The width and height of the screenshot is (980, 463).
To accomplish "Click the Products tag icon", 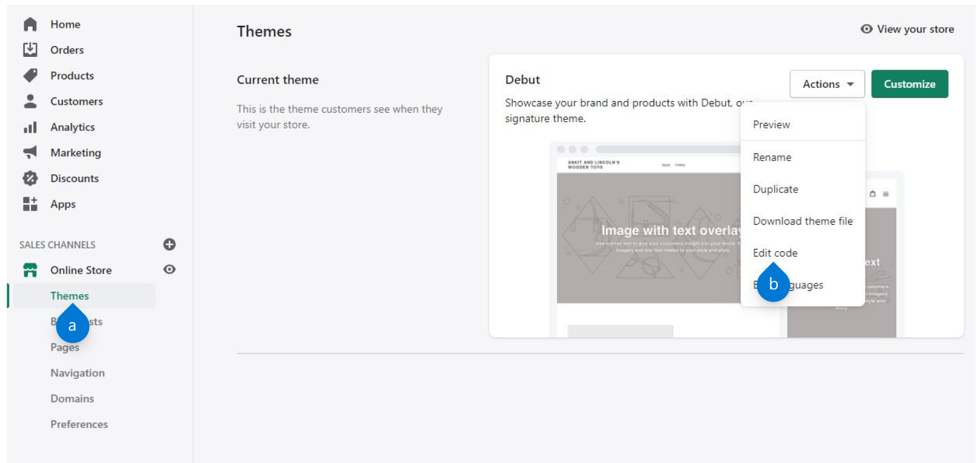I will coord(30,76).
